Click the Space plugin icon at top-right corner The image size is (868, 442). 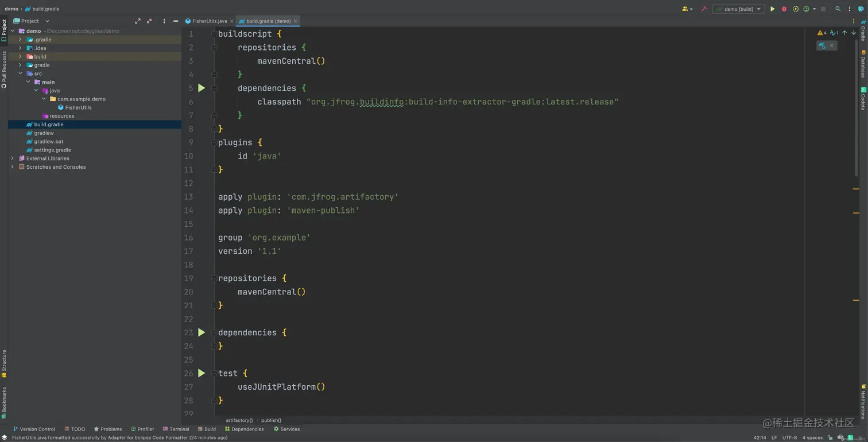coord(862,9)
